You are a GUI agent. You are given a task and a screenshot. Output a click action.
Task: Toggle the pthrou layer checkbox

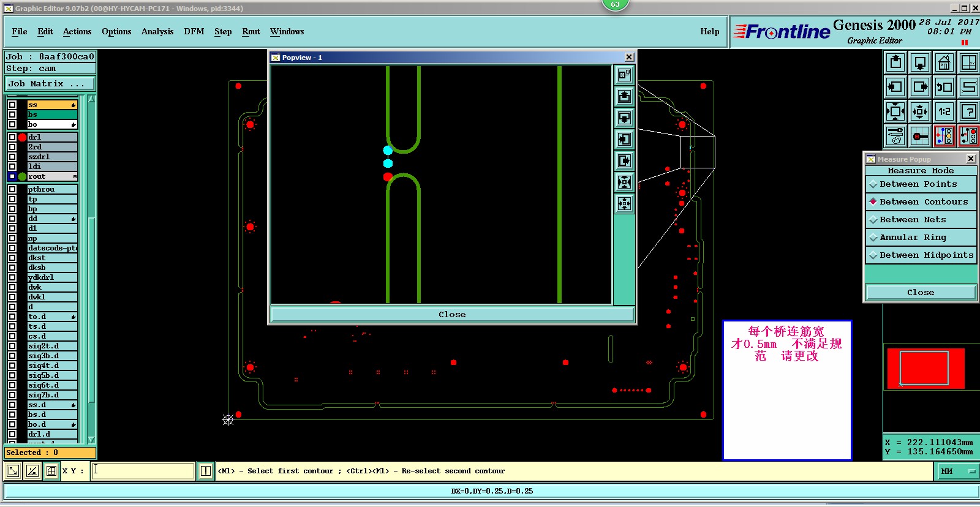12,189
